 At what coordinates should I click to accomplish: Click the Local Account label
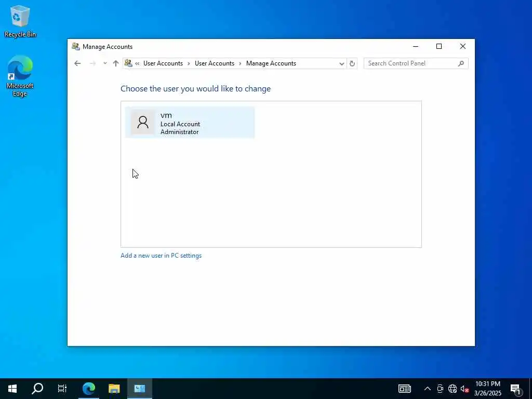(180, 124)
